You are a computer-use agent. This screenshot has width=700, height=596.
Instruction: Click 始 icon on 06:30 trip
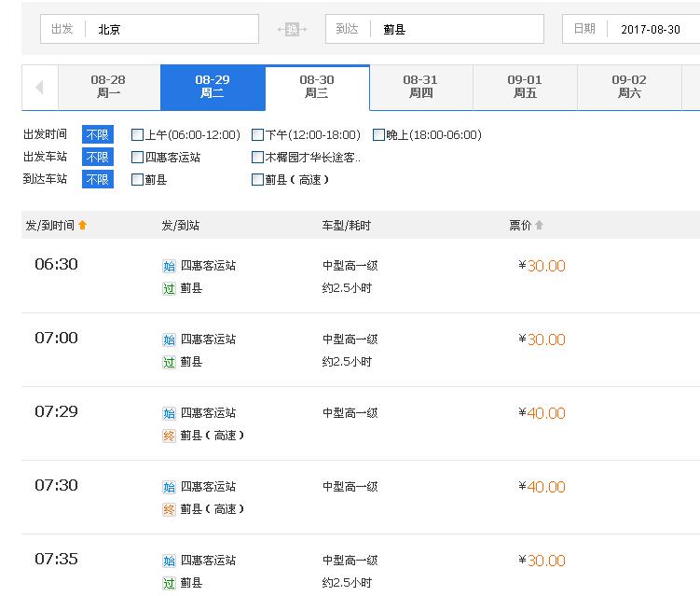coord(169,266)
